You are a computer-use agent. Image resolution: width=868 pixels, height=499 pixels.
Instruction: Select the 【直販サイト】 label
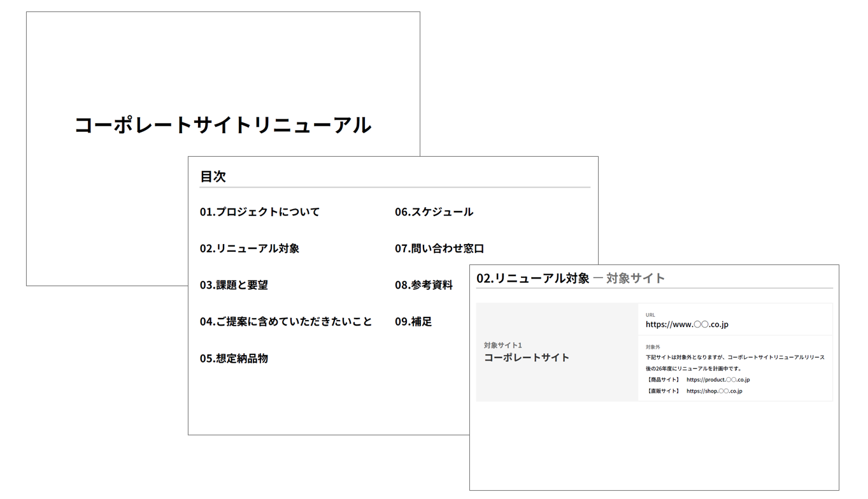664,391
